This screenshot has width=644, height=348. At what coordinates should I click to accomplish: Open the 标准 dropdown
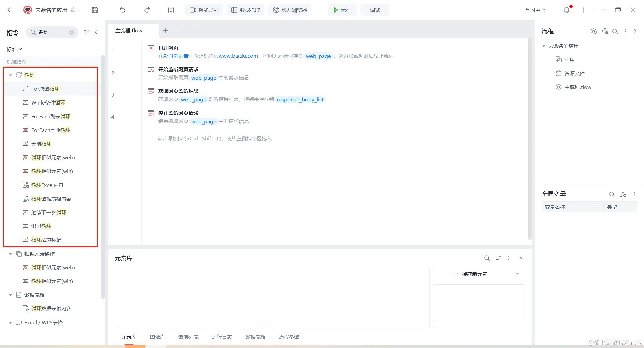click(14, 49)
